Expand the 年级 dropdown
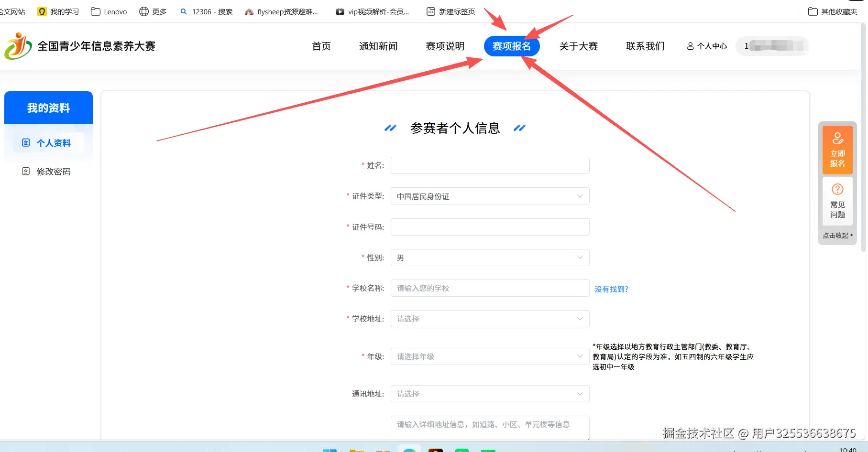868x452 pixels. click(x=490, y=356)
